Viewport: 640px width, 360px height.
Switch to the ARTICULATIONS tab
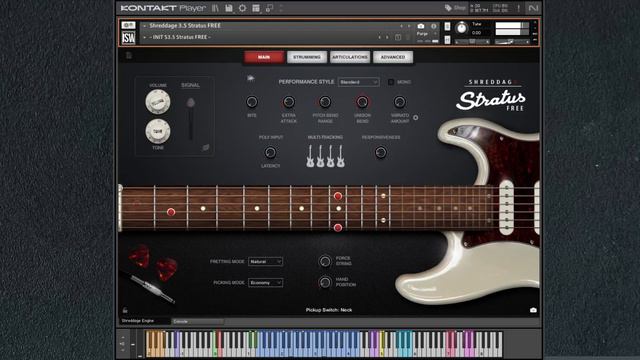pos(350,57)
